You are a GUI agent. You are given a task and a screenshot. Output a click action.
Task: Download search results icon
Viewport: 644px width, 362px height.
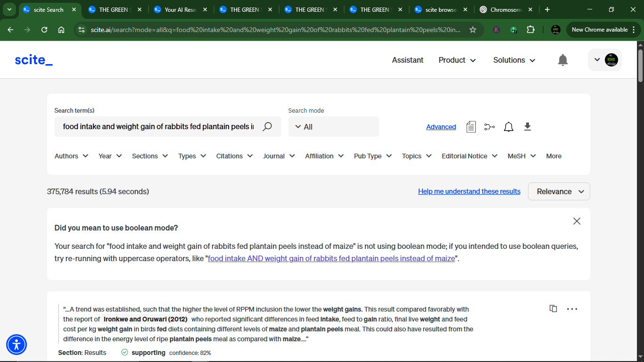click(x=528, y=126)
